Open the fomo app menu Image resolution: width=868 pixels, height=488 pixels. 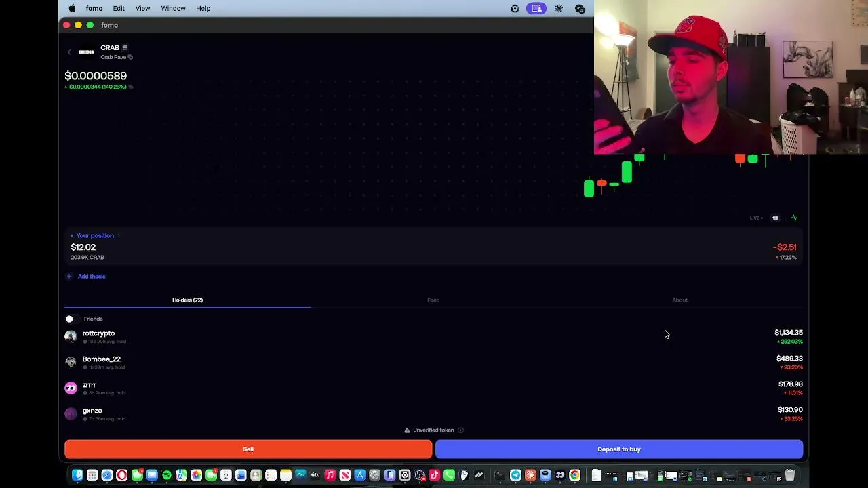pos(94,9)
